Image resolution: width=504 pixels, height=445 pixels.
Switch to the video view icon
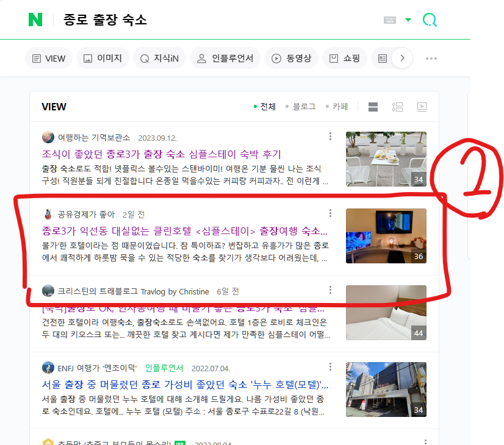coord(422,107)
